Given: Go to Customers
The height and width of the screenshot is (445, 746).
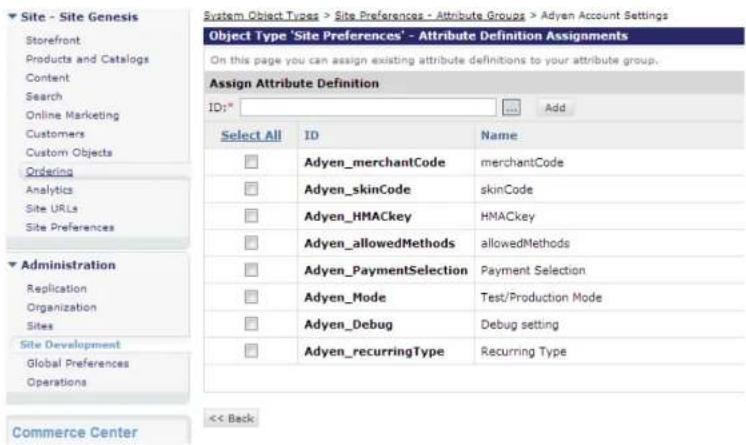Looking at the screenshot, I should click(55, 134).
